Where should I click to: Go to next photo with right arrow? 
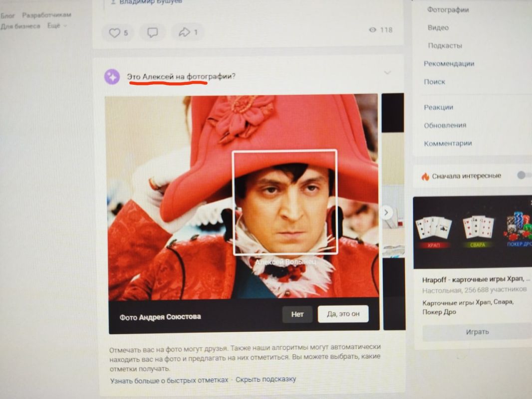[x=386, y=212]
